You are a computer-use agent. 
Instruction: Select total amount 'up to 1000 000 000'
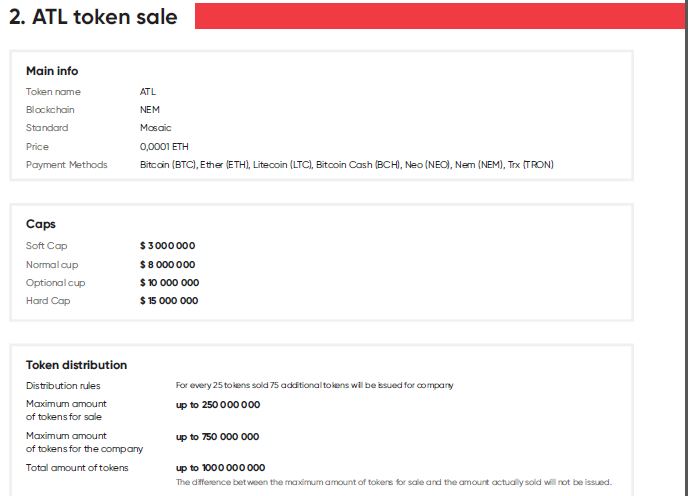point(221,468)
